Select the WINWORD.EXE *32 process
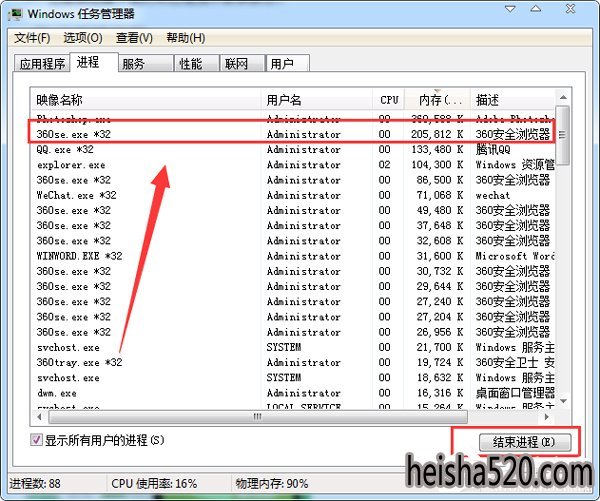Image resolution: width=600 pixels, height=501 pixels. click(x=293, y=256)
